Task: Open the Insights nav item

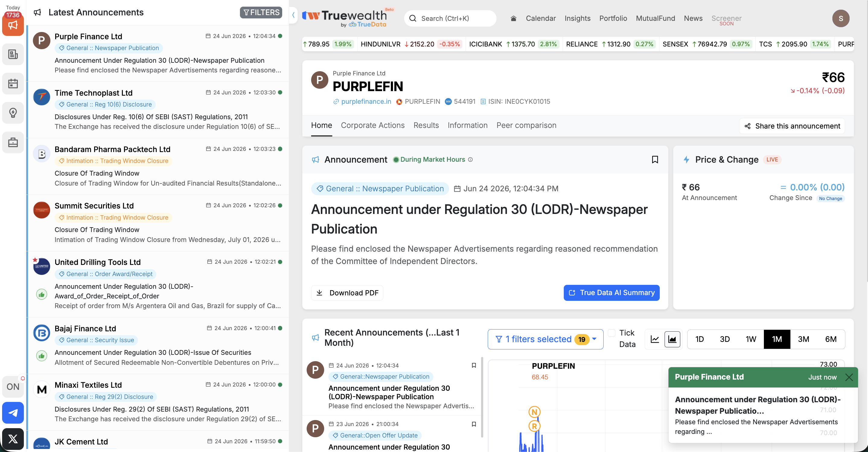Action: coord(577,18)
